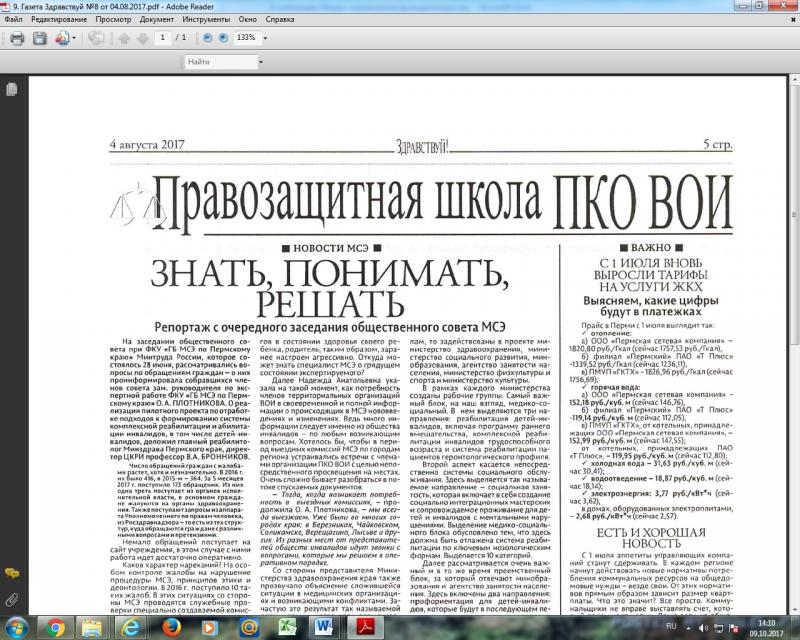800x640 pixels.
Task: Click subtitle "Выясняем, какие цифры будут в платежках"
Action: [651, 306]
